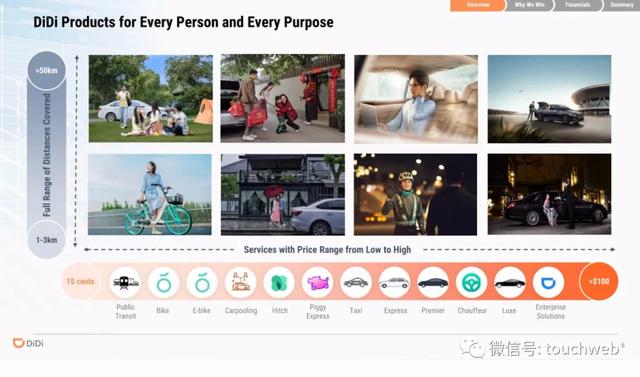Viewport: 640px width, 377px height.
Task: Select the Bike service icon
Action: 163,282
